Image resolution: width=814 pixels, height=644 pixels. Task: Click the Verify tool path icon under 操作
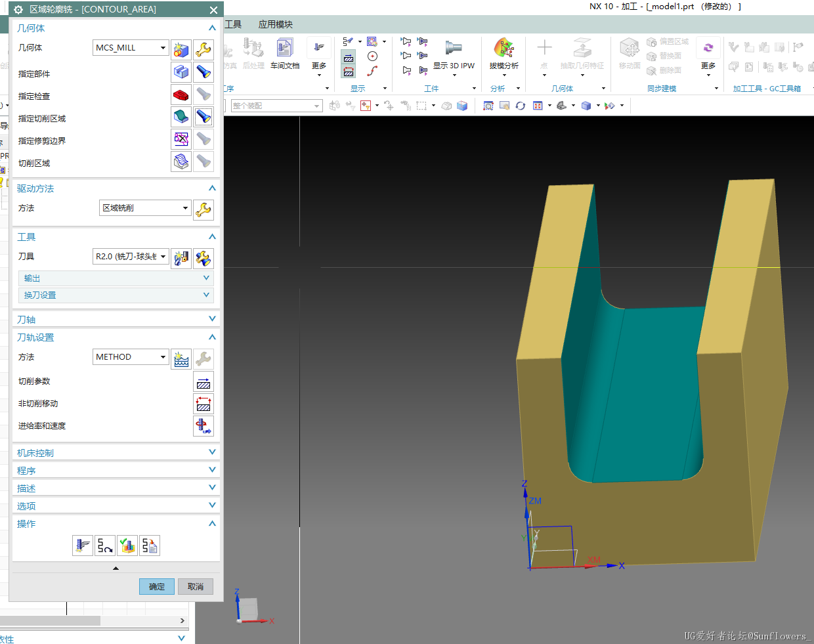(127, 546)
